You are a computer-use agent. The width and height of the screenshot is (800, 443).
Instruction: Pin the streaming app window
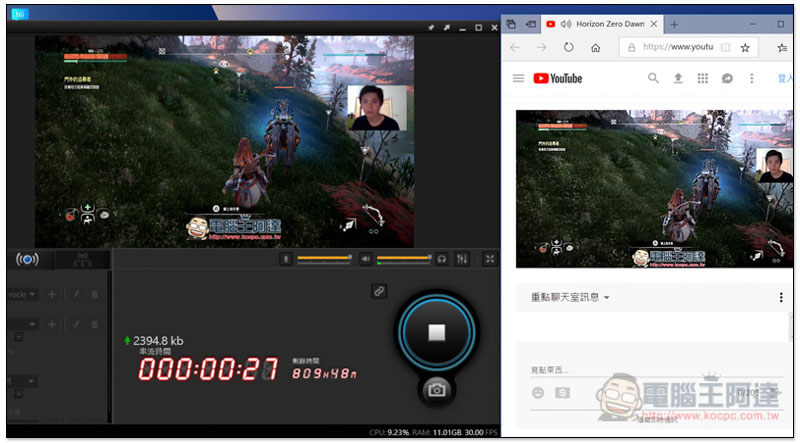pyautogui.click(x=431, y=28)
